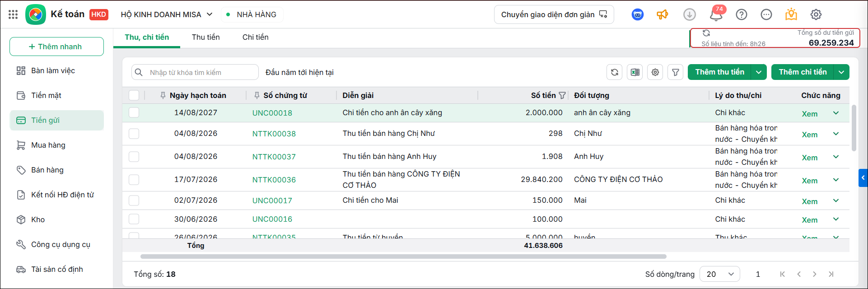Open the megaphone announcements icon
Viewport: 868px width, 289px height.
[x=663, y=14]
